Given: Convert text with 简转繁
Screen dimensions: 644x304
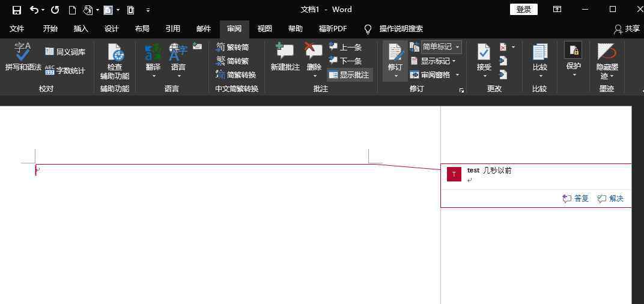Looking at the screenshot, I should (232, 61).
